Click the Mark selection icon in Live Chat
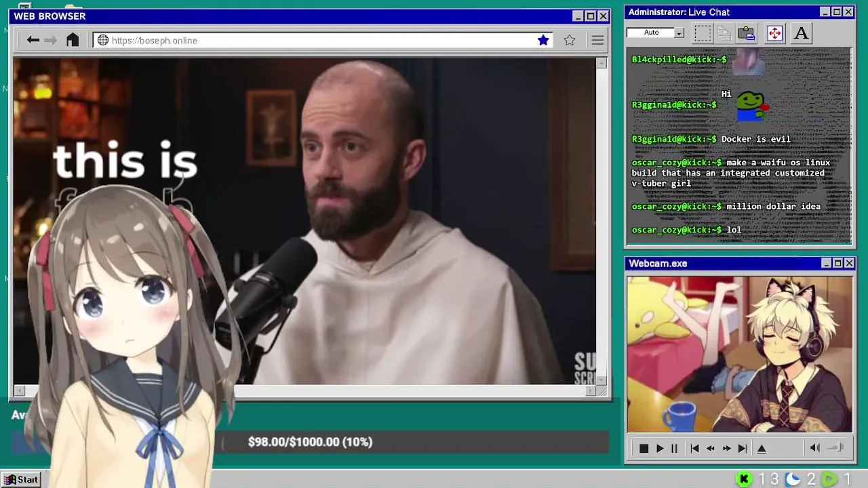 pyautogui.click(x=703, y=33)
